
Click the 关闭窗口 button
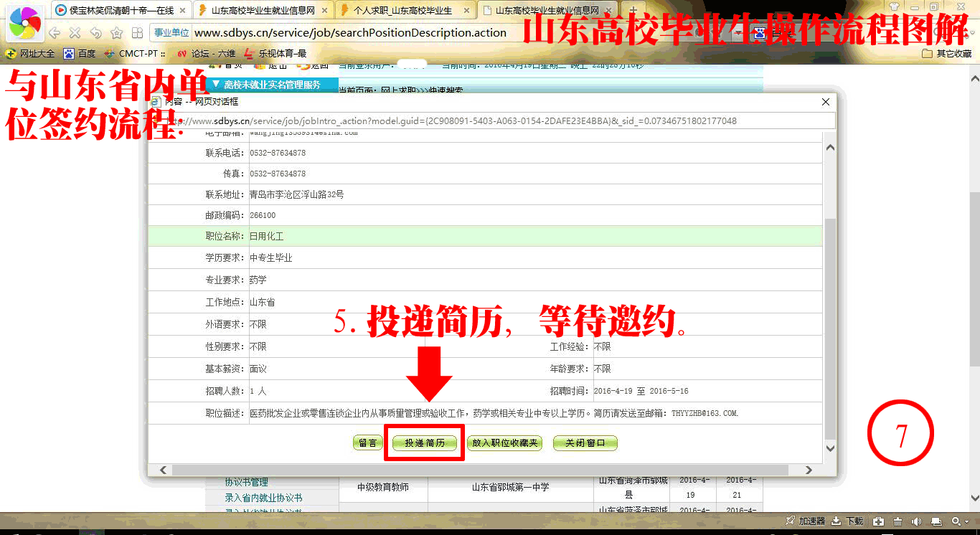585,443
